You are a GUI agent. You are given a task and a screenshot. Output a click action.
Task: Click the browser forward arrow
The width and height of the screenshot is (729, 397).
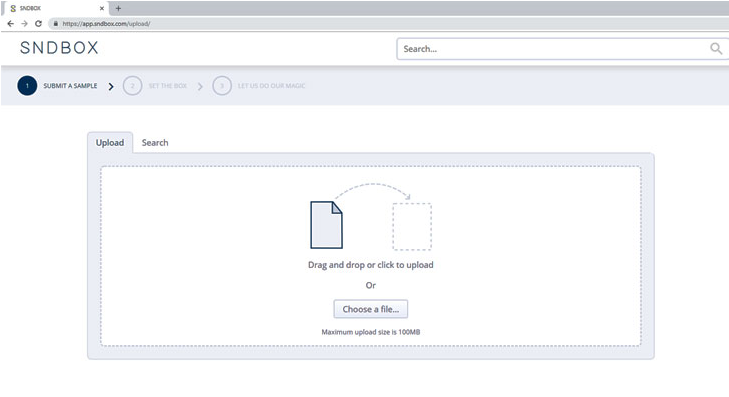click(25, 24)
